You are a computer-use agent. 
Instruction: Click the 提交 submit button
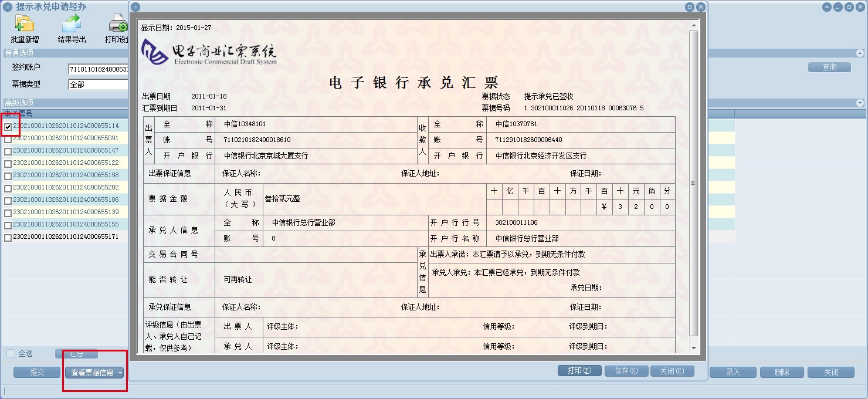[x=37, y=372]
